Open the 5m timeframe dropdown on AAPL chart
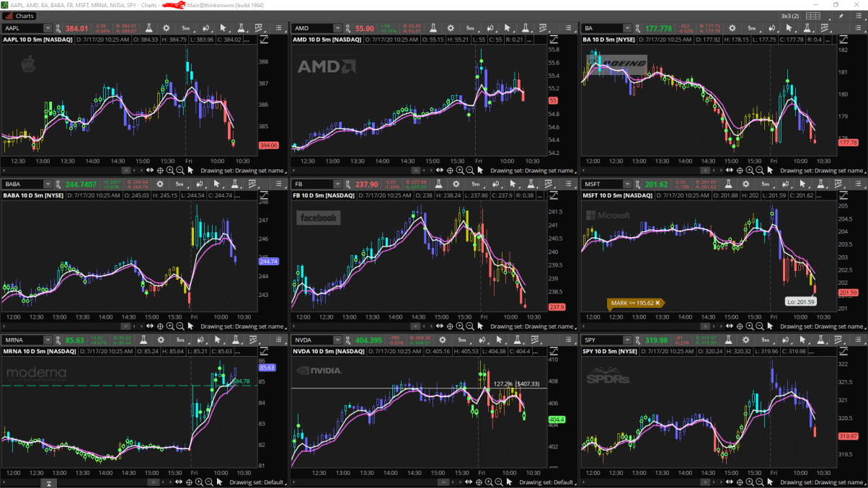 (x=186, y=27)
